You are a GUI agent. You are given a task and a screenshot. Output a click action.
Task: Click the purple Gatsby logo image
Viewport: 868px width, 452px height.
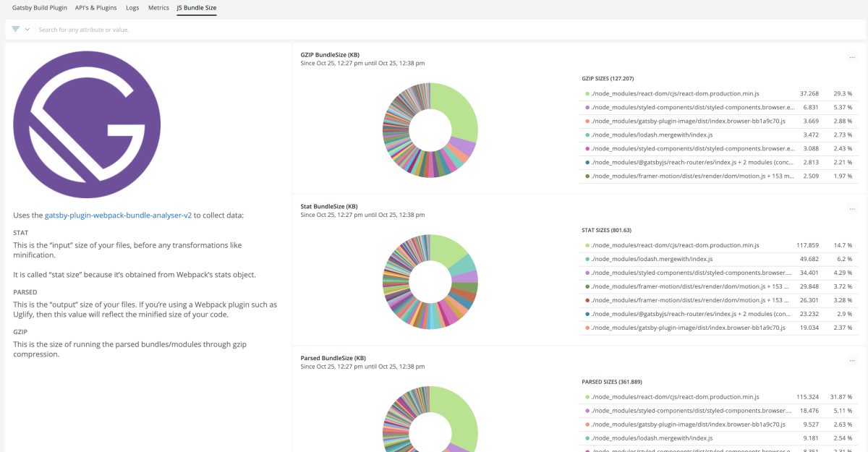pyautogui.click(x=88, y=124)
